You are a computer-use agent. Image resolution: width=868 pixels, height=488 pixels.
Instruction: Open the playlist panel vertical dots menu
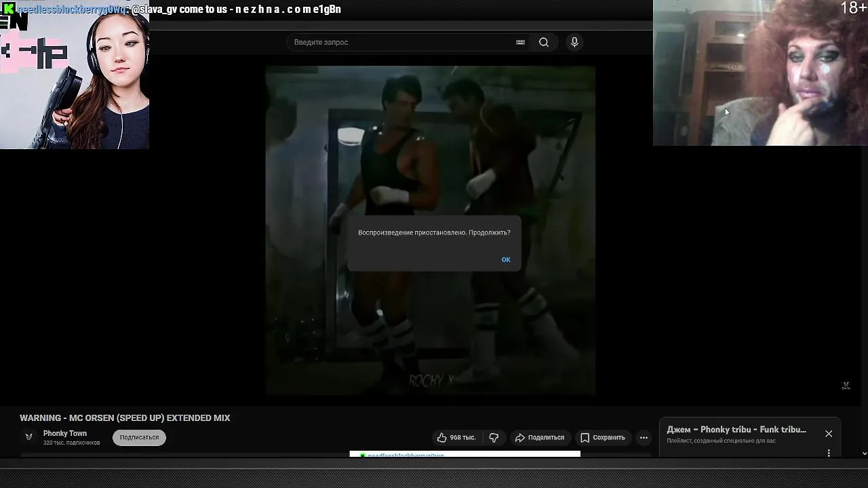[829, 453]
